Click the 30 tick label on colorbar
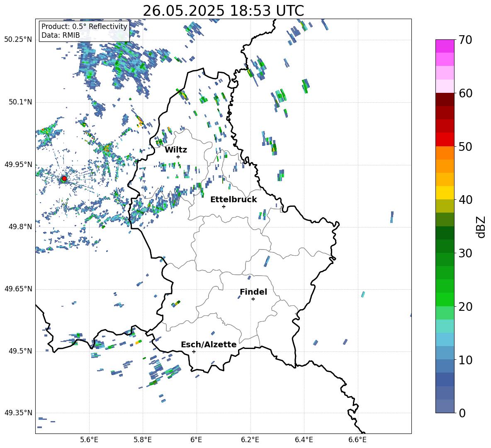This screenshot has height=448, width=491. (465, 253)
